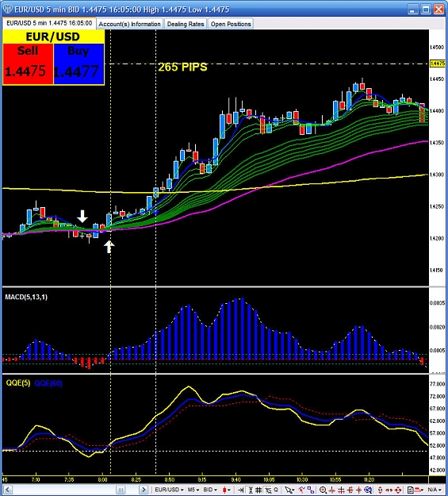
Task: Open the N/A dropdown in the toolbar
Action: tap(435, 490)
